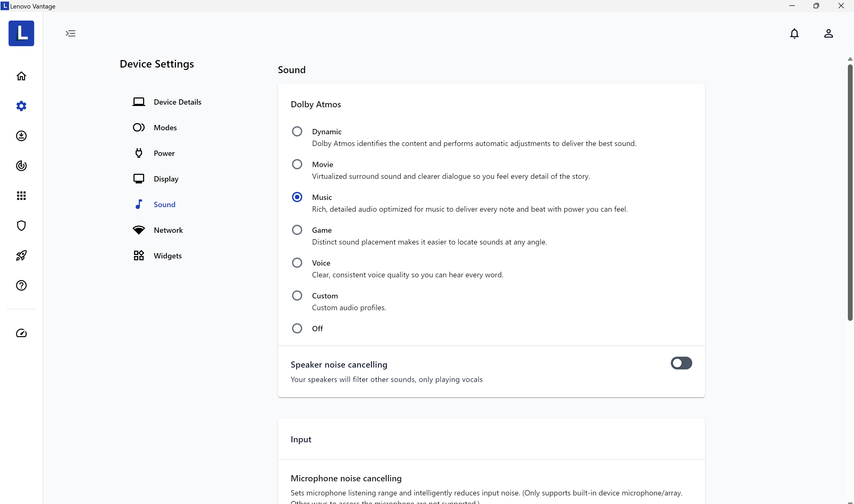The width and height of the screenshot is (854, 504).
Task: Turn Dolby Atmos Off via the radio button
Action: [x=297, y=328]
